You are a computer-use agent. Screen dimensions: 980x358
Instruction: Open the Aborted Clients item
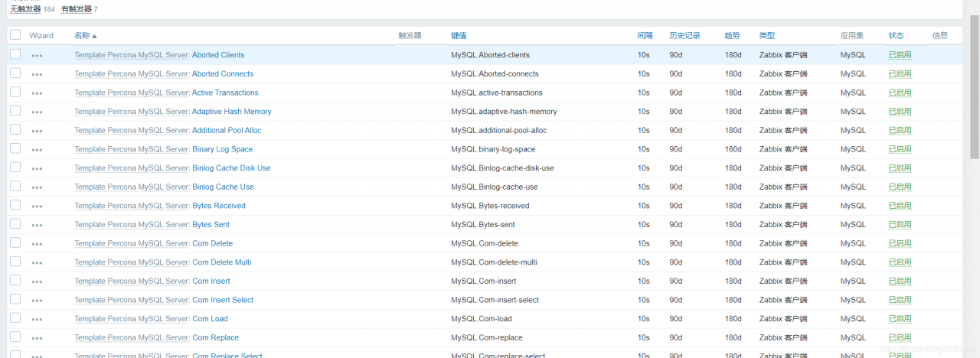point(218,55)
